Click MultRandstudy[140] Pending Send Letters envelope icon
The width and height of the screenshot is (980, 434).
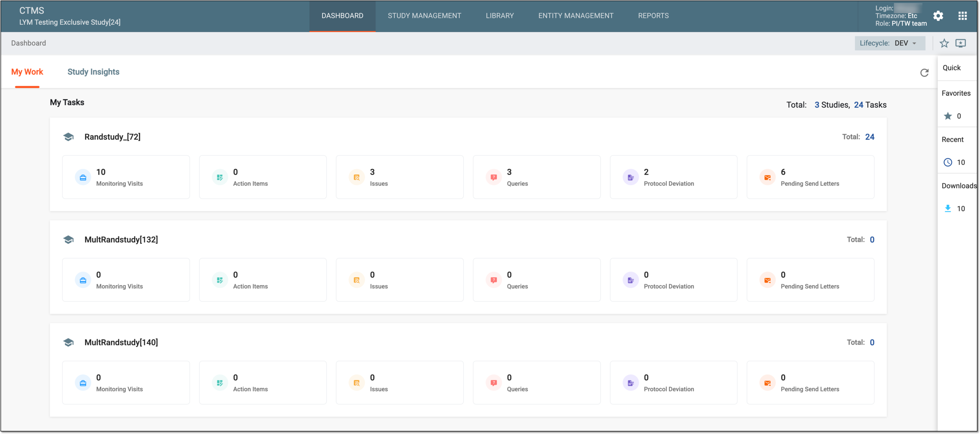(x=768, y=383)
